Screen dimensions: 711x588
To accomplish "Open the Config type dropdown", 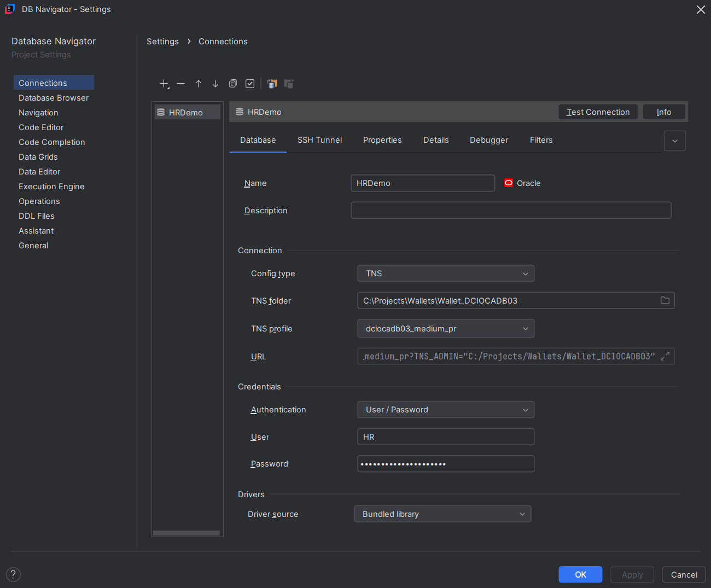I will 446,273.
